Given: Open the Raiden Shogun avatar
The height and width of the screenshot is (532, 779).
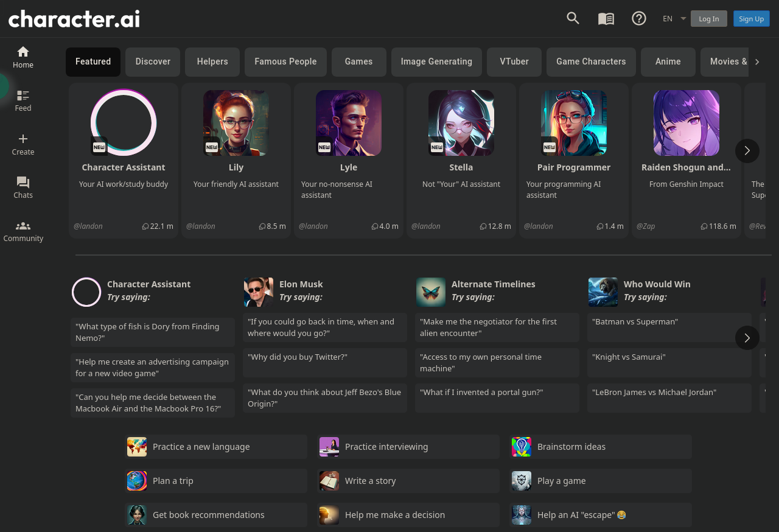Looking at the screenshot, I should click(x=686, y=123).
